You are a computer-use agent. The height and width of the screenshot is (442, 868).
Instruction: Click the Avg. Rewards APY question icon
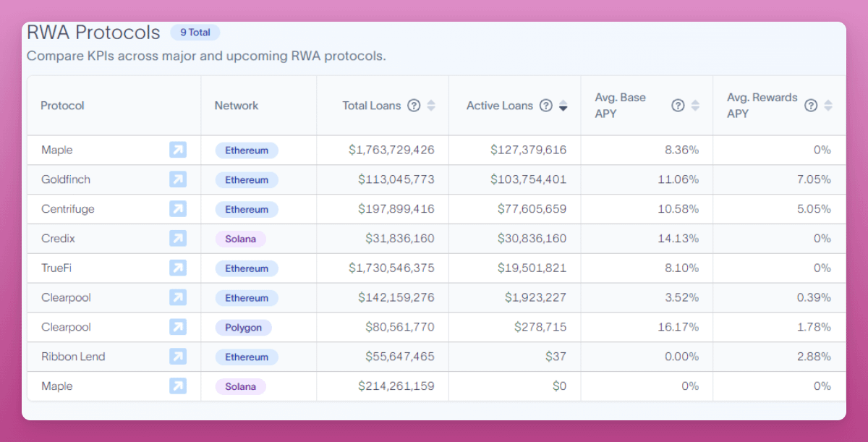tap(811, 106)
